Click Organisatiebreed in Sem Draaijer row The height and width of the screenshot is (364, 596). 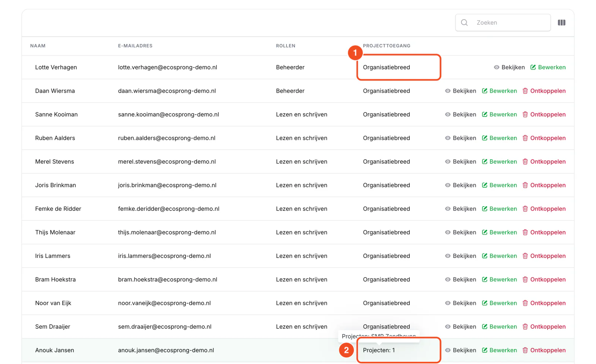386,327
